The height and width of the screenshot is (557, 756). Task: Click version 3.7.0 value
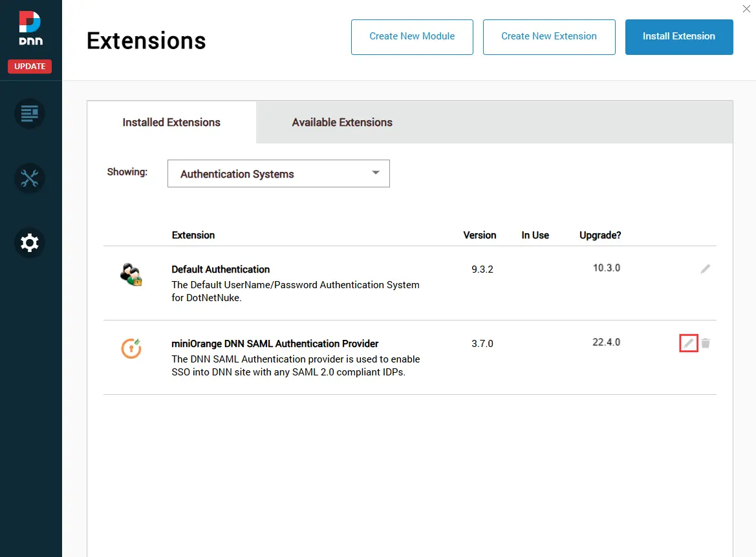click(482, 344)
